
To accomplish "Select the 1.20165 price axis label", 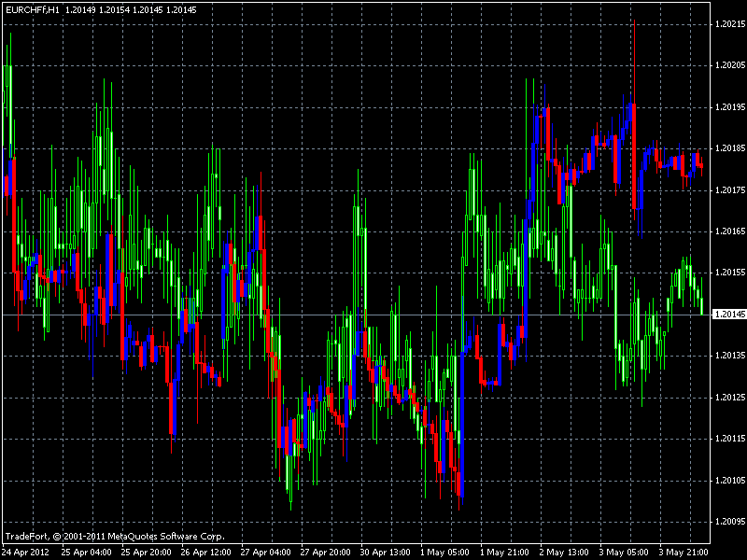I will pyautogui.click(x=730, y=231).
